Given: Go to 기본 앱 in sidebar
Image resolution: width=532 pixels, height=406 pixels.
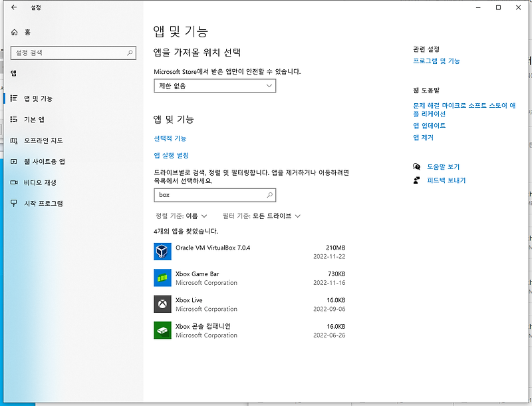Looking at the screenshot, I should (x=34, y=120).
